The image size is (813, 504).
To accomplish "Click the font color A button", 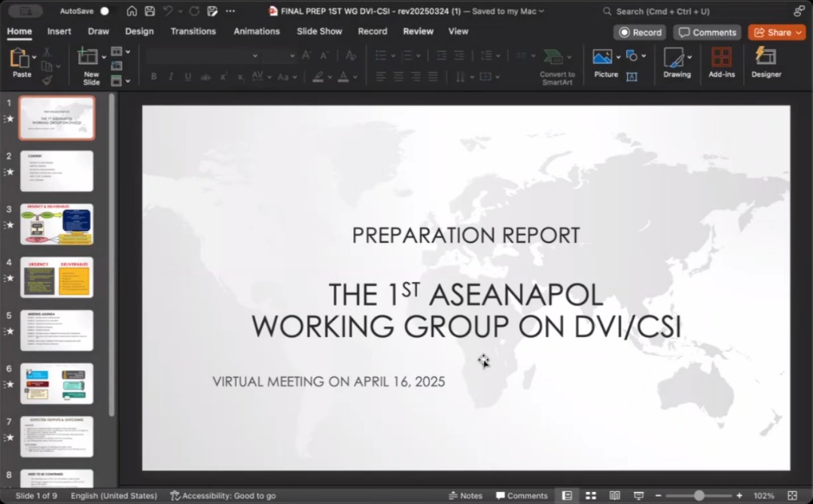I will pyautogui.click(x=343, y=77).
